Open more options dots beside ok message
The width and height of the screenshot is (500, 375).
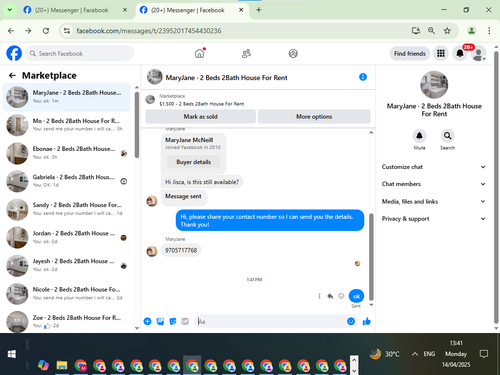click(x=319, y=296)
